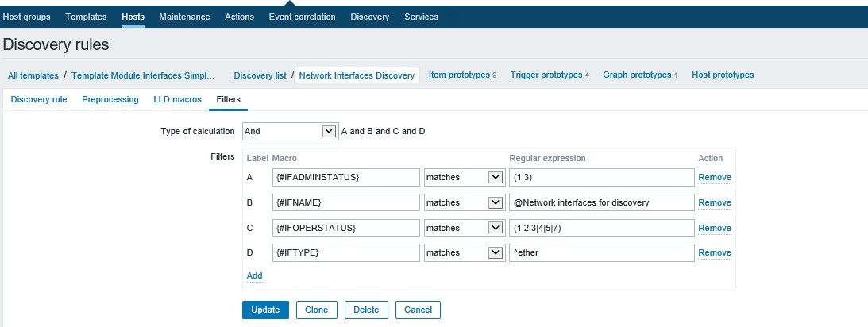Expand the operator dropdown for {#IFTYPE}
Screen dimensions: 868x327
click(x=464, y=253)
